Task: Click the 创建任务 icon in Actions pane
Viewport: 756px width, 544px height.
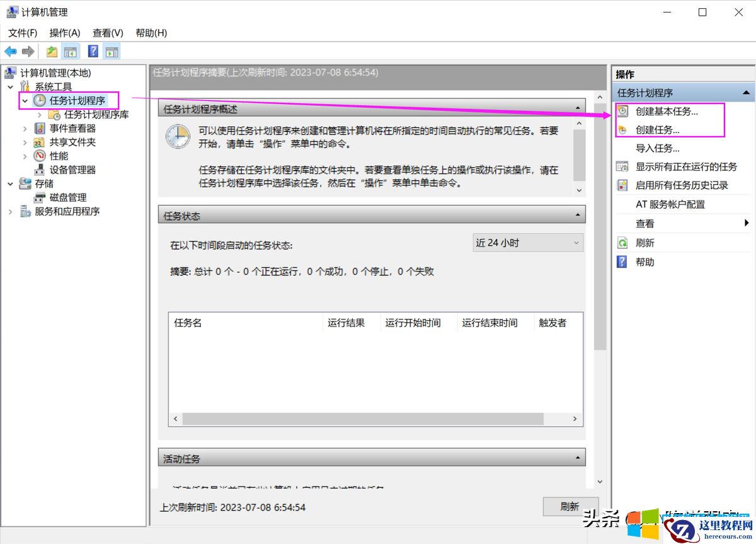Action: (622, 130)
